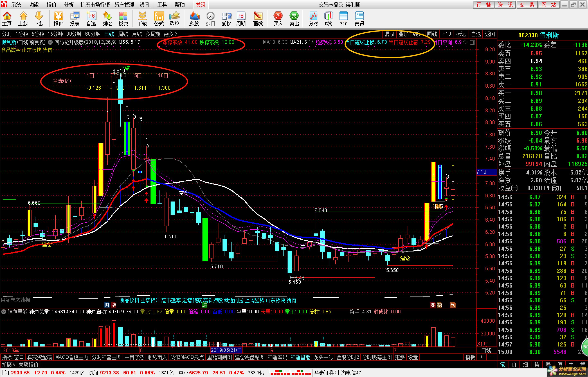This screenshot has height=377, width=588.
Task: Click the 下翻 page-down arrow icon
Action: pyautogui.click(x=39, y=19)
